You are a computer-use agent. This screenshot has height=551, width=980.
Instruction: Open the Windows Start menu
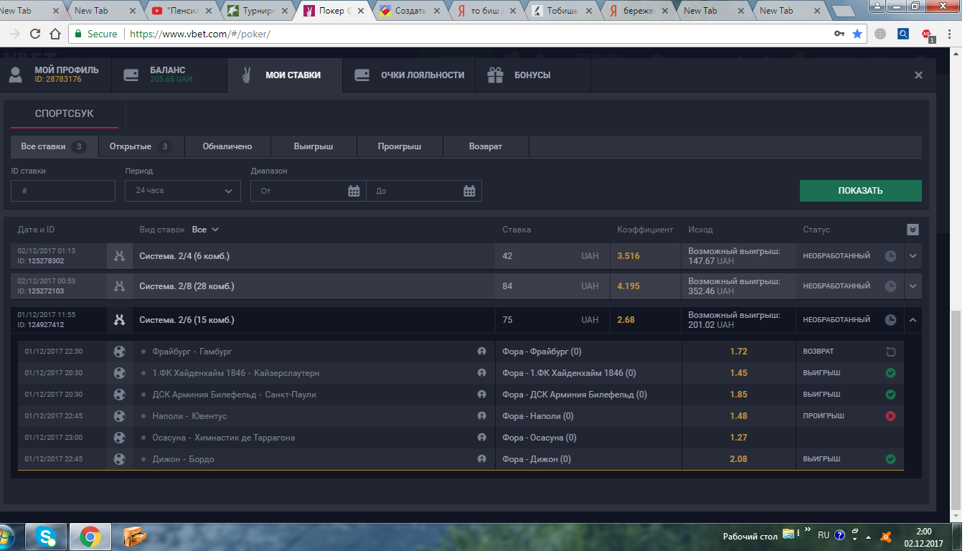coord(7,537)
